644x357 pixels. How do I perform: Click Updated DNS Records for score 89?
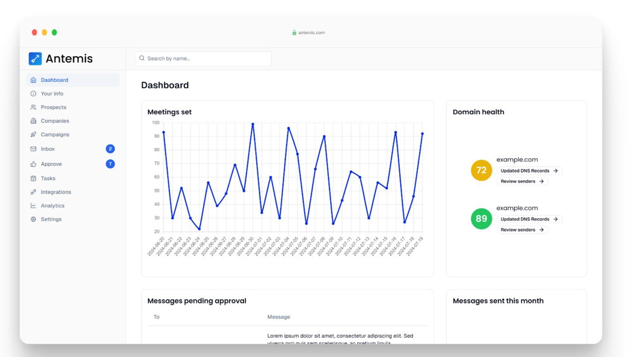click(x=529, y=219)
